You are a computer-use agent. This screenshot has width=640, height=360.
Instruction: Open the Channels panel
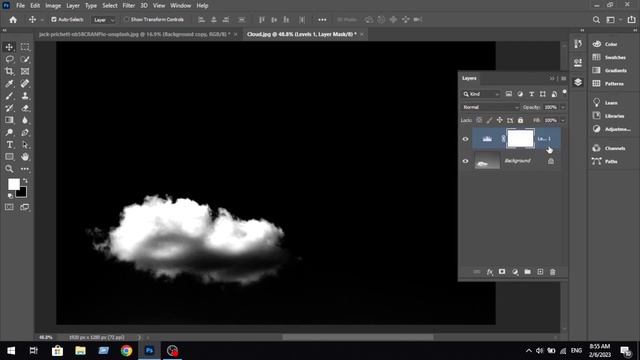click(x=610, y=148)
